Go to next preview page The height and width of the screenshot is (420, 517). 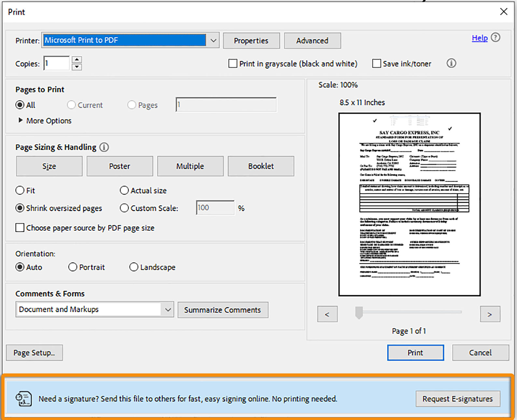pos(490,314)
